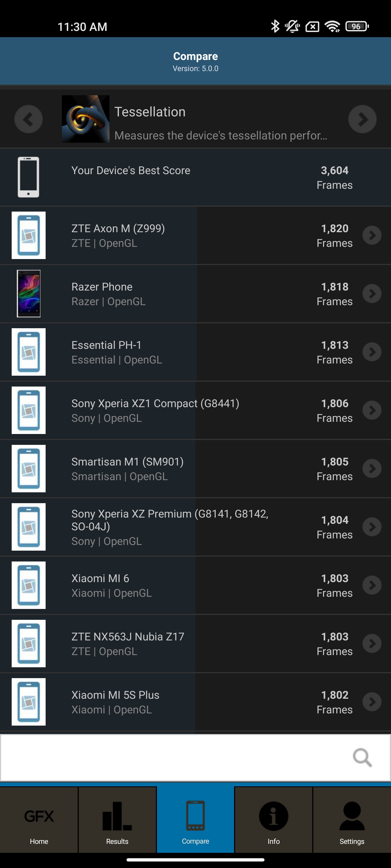Select Smartisan M1 (SM901) entry
The width and height of the screenshot is (391, 868).
pos(128,468)
